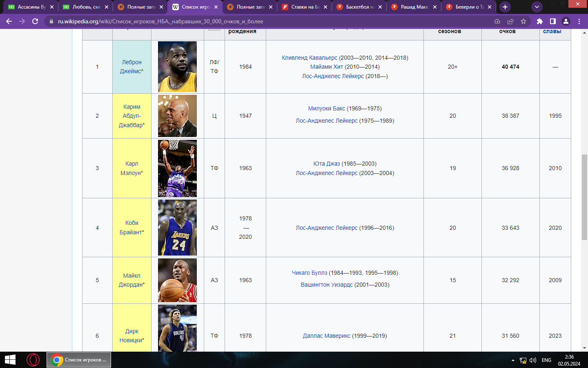Open the Леброн Джеймс link
Viewport: 588px width, 368px height.
[131, 67]
